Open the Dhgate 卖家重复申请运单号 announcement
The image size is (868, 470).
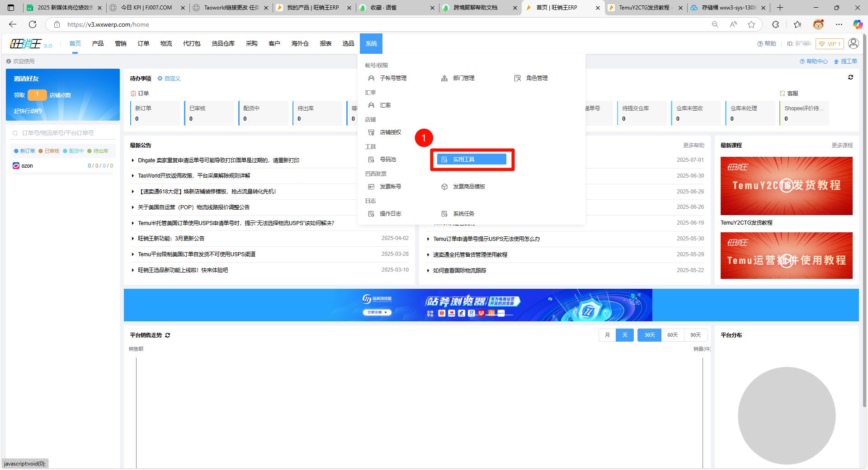218,160
